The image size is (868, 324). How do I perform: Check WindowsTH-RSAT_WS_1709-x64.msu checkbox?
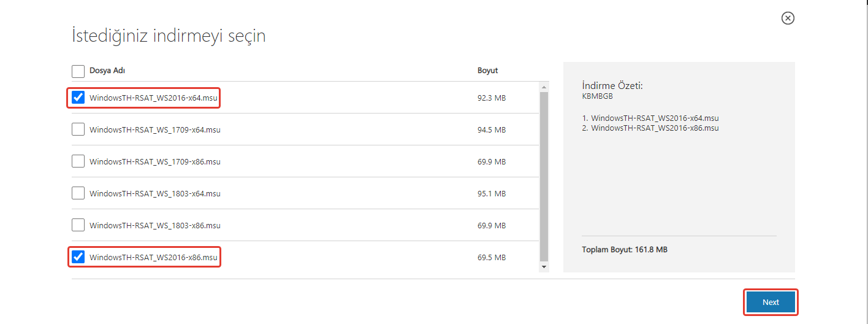pos(78,129)
